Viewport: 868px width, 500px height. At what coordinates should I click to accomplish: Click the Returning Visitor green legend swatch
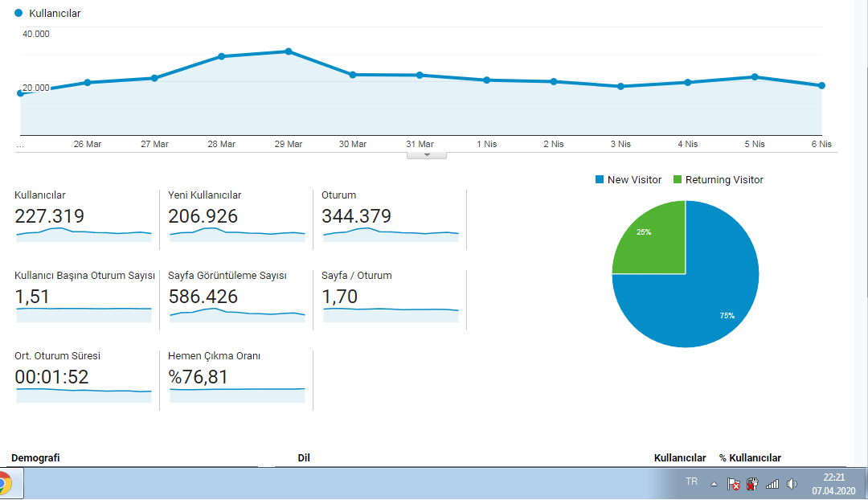[x=678, y=179]
